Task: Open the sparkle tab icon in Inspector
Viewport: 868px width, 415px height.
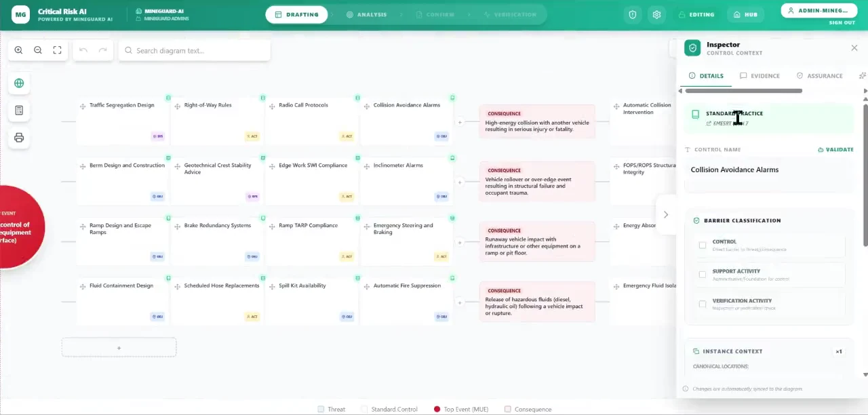Action: click(x=862, y=76)
